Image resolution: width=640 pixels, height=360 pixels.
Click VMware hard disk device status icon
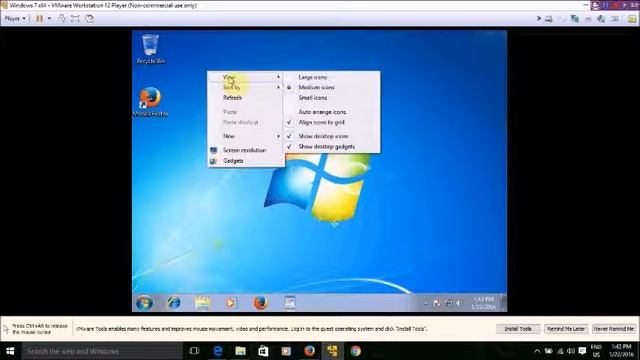coord(549,19)
